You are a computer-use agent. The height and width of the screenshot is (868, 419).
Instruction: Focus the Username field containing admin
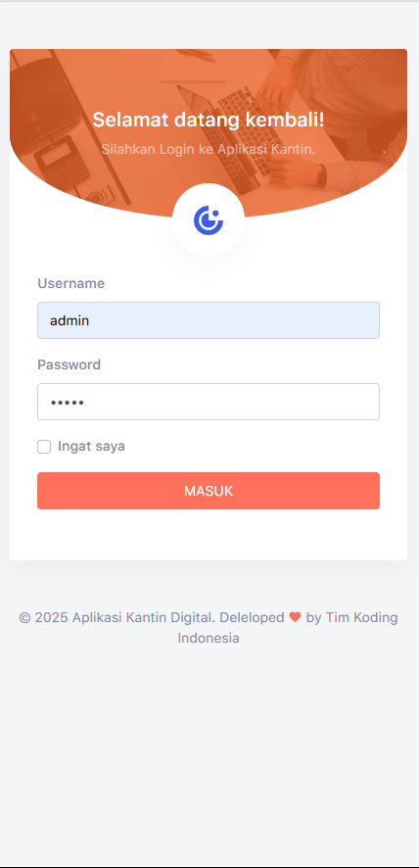[209, 320]
